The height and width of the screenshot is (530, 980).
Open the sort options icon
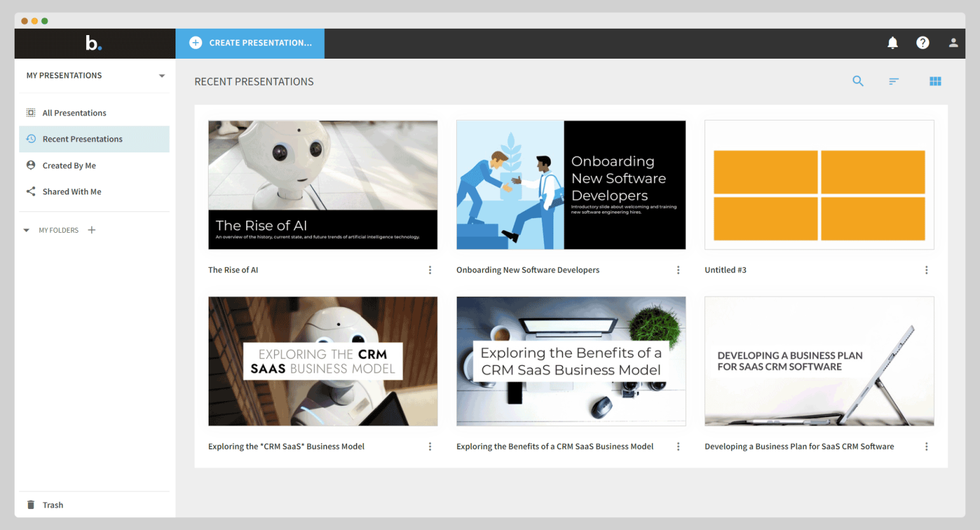click(893, 81)
